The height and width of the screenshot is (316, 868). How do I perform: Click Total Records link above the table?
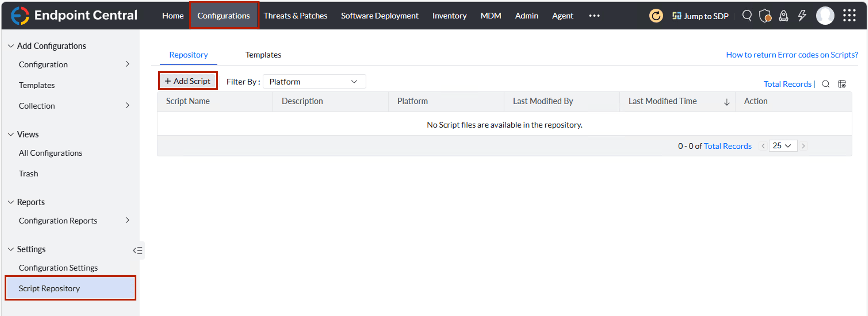(x=787, y=84)
